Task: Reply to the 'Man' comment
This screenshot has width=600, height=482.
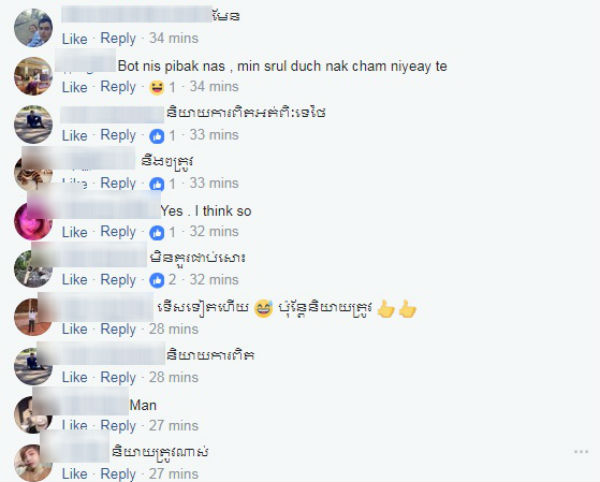Action: [x=118, y=426]
